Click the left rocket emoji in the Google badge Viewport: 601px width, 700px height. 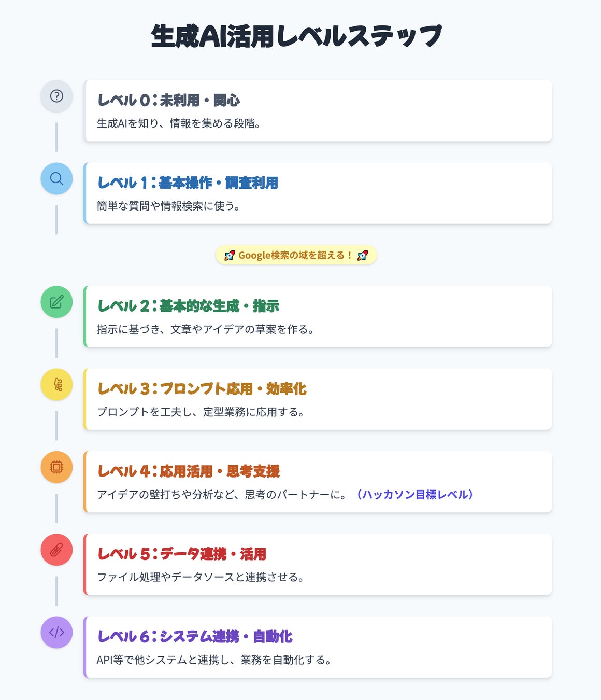[x=230, y=255]
